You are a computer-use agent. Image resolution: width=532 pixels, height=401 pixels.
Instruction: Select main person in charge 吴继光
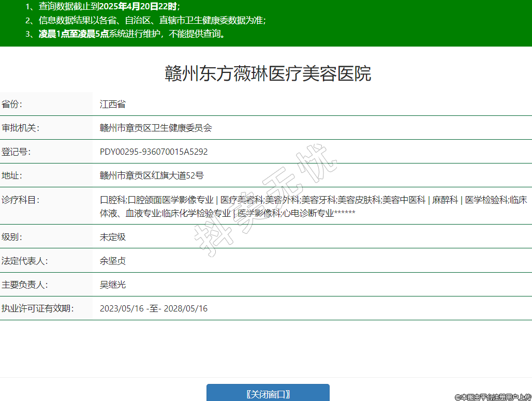click(113, 285)
